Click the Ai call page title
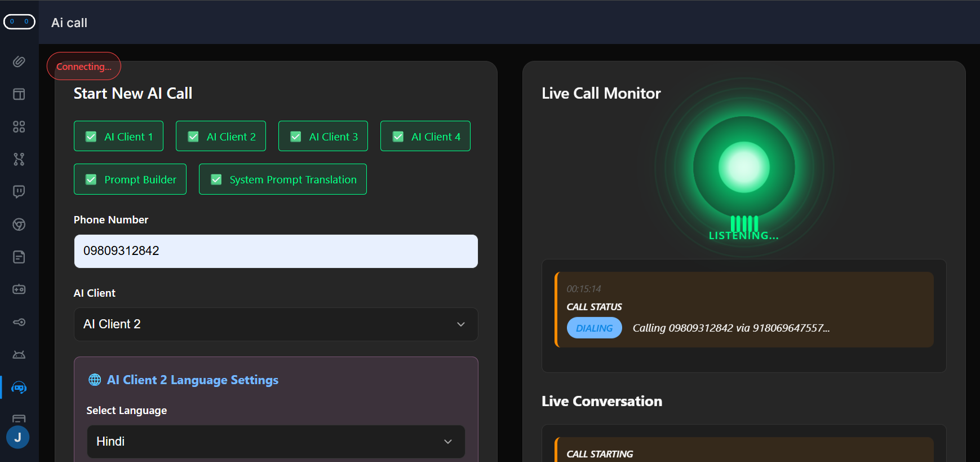This screenshot has width=980, height=462. (x=69, y=23)
